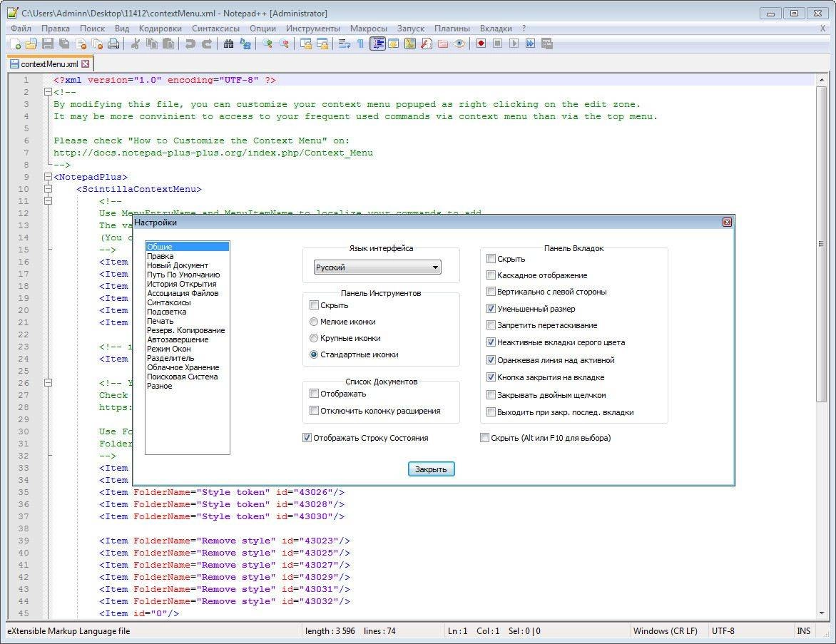Start macro recording with red dot icon
The height and width of the screenshot is (644, 836).
pyautogui.click(x=481, y=44)
